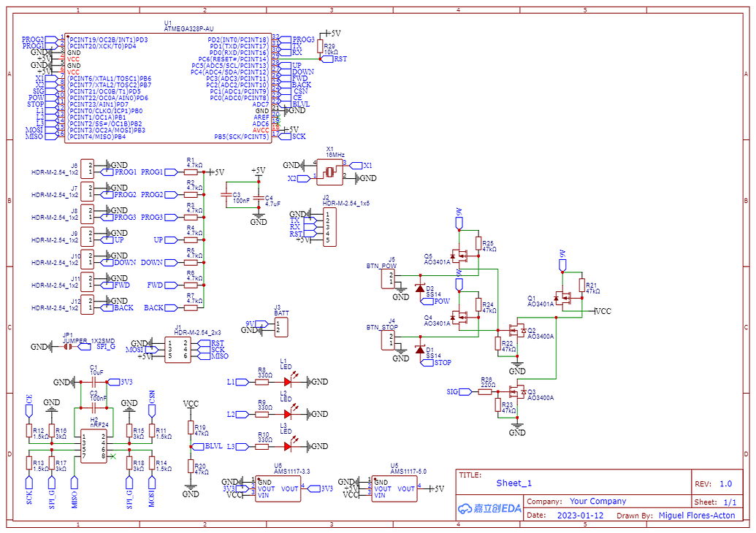The width and height of the screenshot is (756, 533).
Task: Select the SS14 diode D1 near STOP
Action: click(x=419, y=350)
